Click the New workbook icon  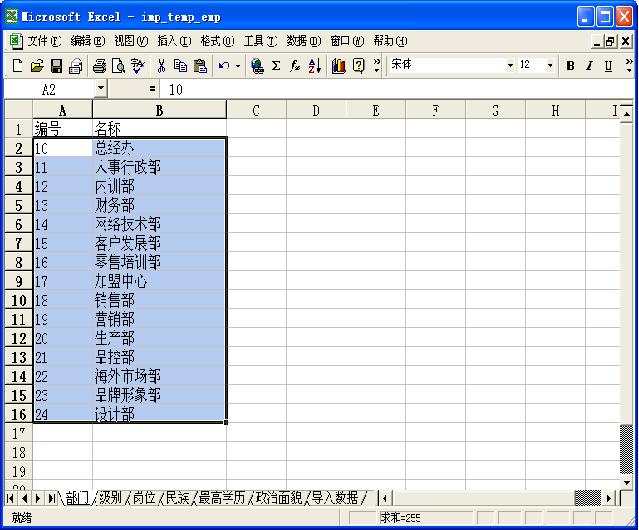(x=17, y=66)
